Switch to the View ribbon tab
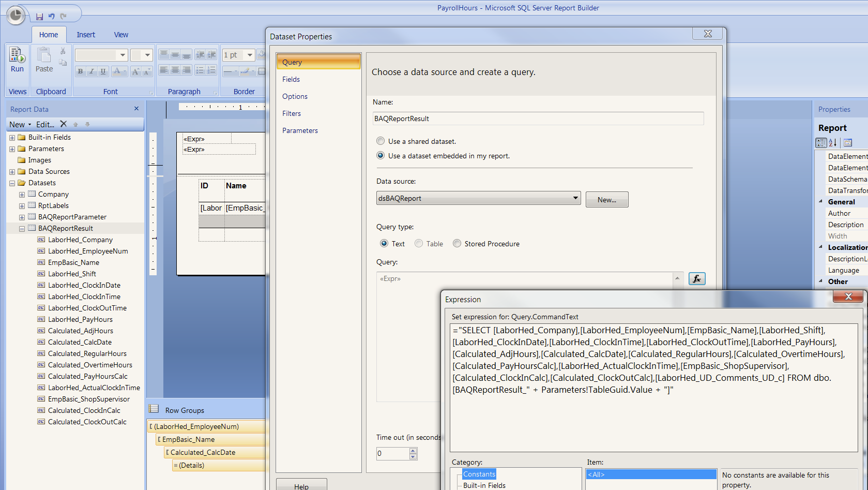 121,35
